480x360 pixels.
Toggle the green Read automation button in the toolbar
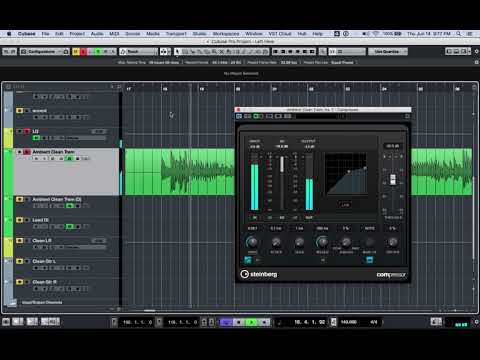[98, 52]
